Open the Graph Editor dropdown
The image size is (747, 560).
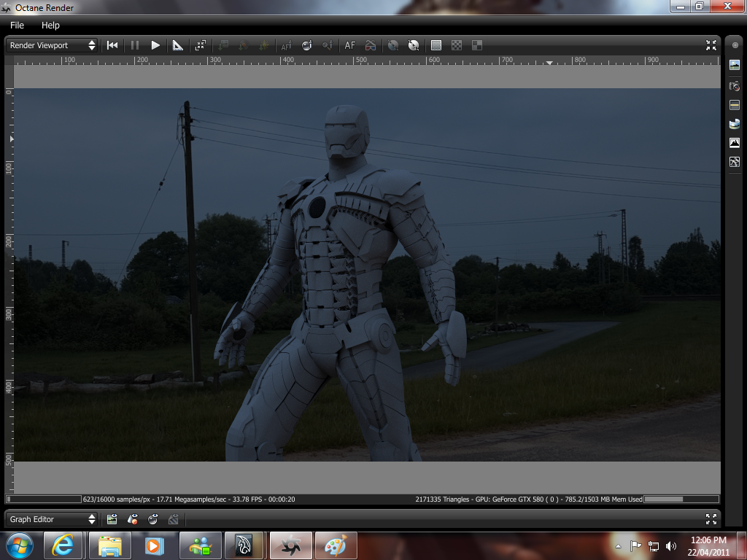tap(52, 519)
